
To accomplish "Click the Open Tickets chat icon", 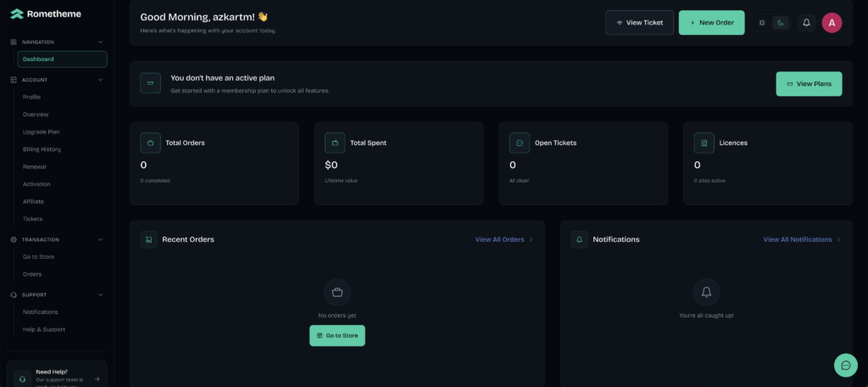I will [520, 143].
